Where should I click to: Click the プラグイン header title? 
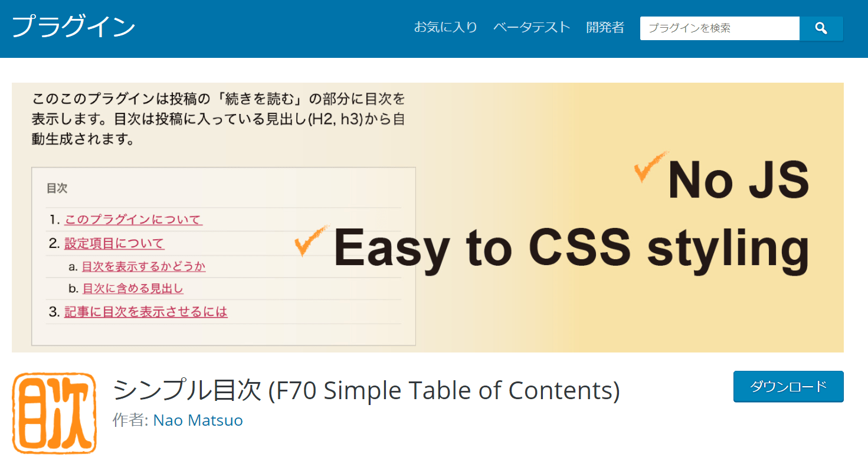coord(74,27)
